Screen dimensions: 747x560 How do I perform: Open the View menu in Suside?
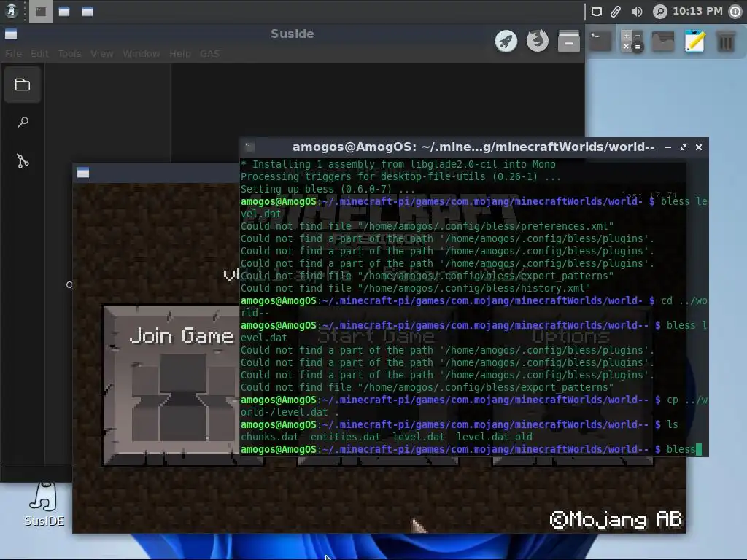[101, 54]
